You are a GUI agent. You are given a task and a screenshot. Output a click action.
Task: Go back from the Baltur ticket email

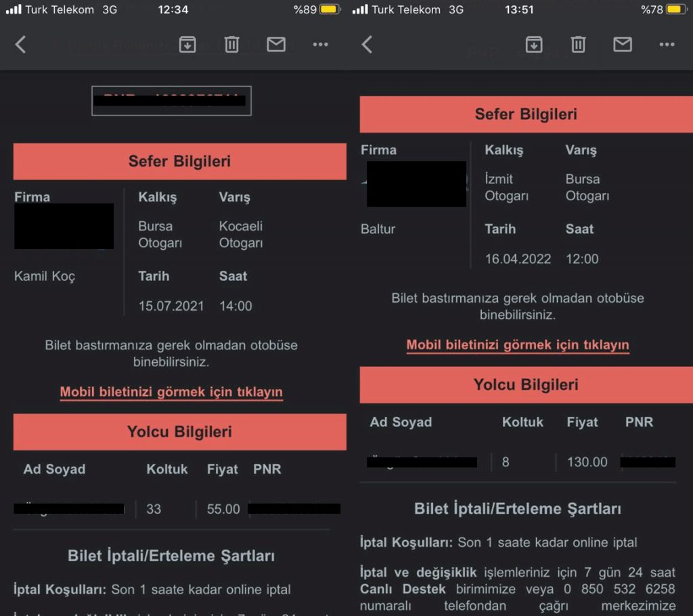click(x=367, y=45)
